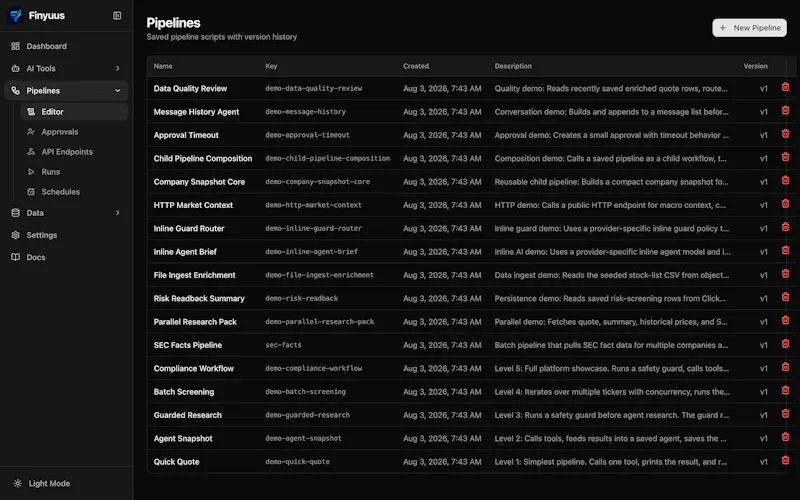
Task: Click the Version column header
Action: (755, 66)
